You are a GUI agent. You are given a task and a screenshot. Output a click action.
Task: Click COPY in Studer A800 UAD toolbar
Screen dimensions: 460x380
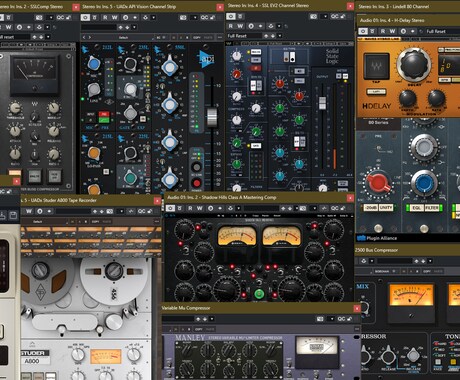click(95, 221)
